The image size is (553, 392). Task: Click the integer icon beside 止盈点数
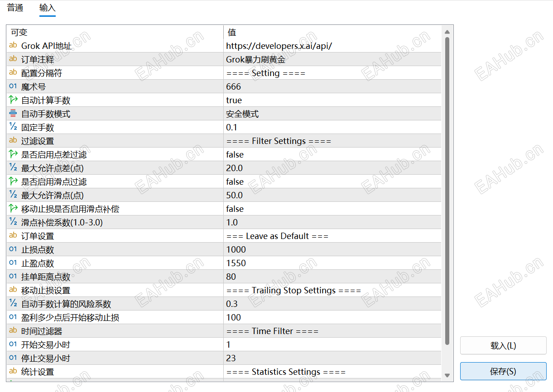(x=13, y=263)
